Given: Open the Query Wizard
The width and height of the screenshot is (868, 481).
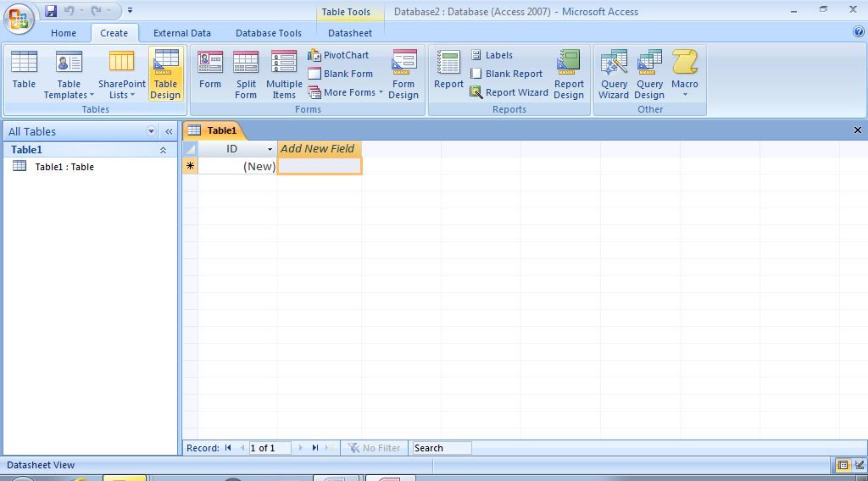Looking at the screenshot, I should click(614, 74).
